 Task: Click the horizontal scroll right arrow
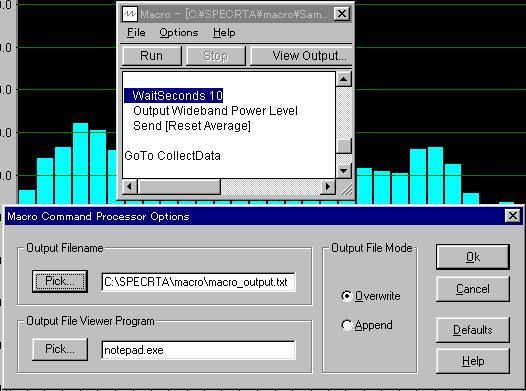coord(328,186)
